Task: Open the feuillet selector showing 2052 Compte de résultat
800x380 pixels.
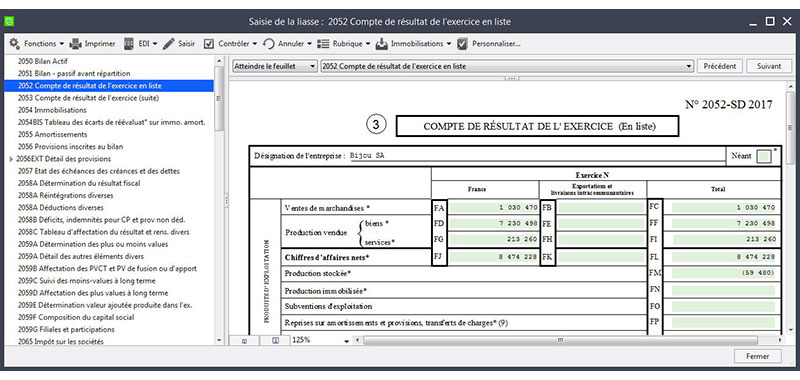Action: [507, 66]
